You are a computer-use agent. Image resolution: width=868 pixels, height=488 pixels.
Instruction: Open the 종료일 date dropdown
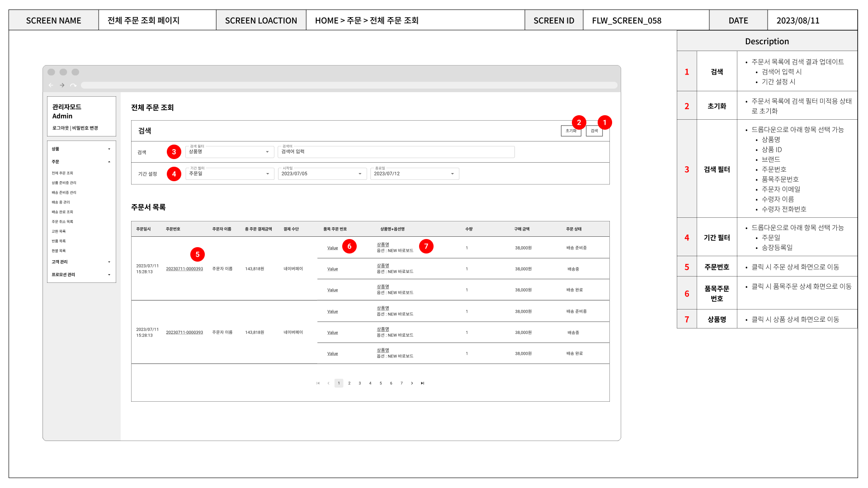[x=414, y=174]
